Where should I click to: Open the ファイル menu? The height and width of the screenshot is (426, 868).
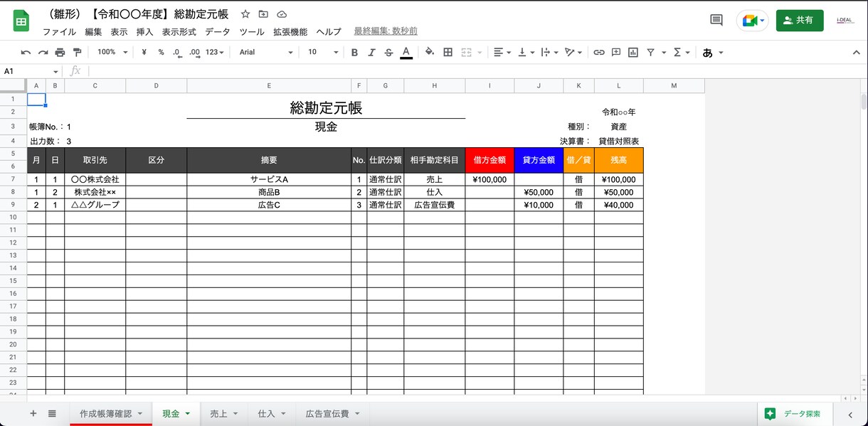pos(60,32)
